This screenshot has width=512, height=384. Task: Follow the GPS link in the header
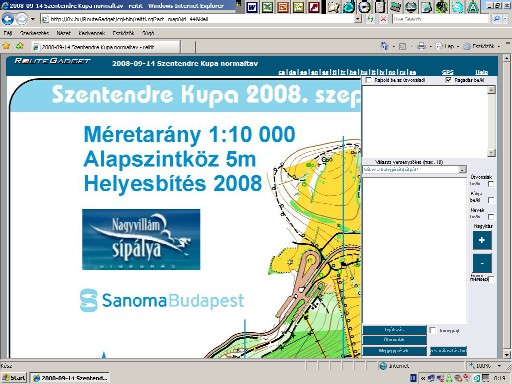point(447,72)
